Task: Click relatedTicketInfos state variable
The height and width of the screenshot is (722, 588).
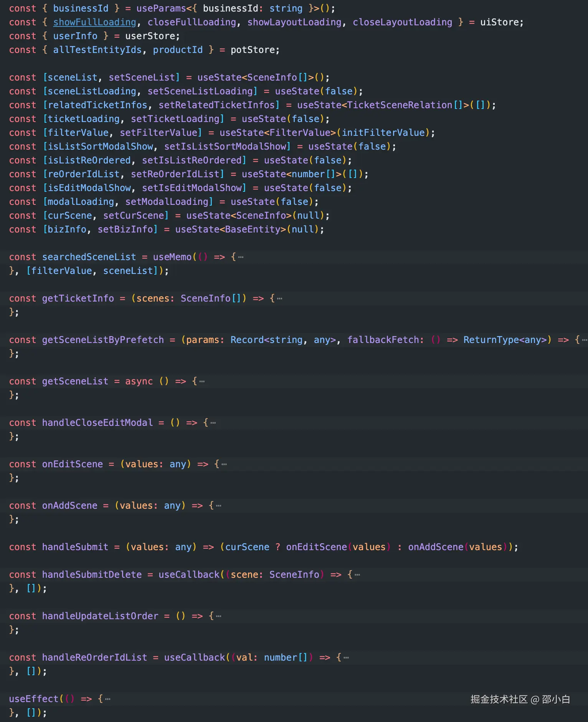Action: [97, 105]
